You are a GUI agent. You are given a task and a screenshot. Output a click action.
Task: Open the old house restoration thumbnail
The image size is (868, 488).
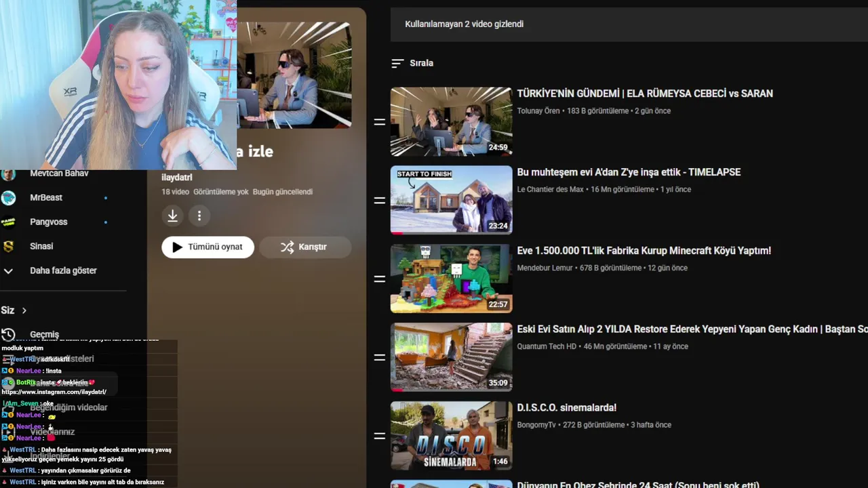tap(451, 357)
